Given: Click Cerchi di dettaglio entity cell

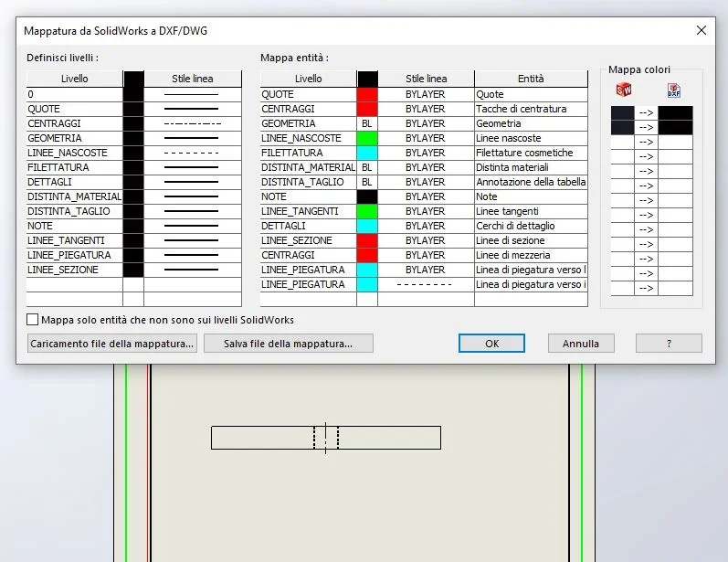Looking at the screenshot, I should pyautogui.click(x=531, y=226).
